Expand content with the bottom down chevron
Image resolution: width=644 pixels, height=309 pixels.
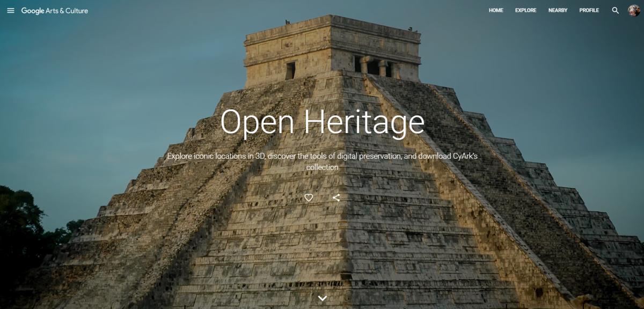322,298
